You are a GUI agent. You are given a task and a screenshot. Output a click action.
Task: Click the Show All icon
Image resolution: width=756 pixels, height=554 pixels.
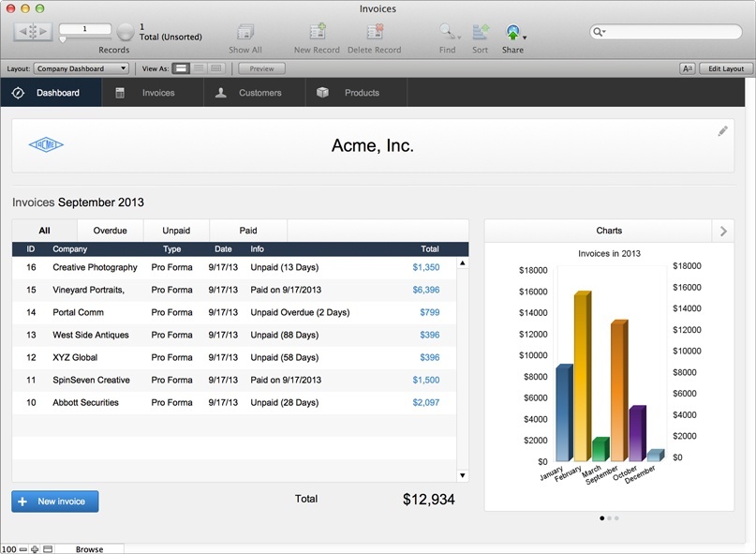pos(245,32)
